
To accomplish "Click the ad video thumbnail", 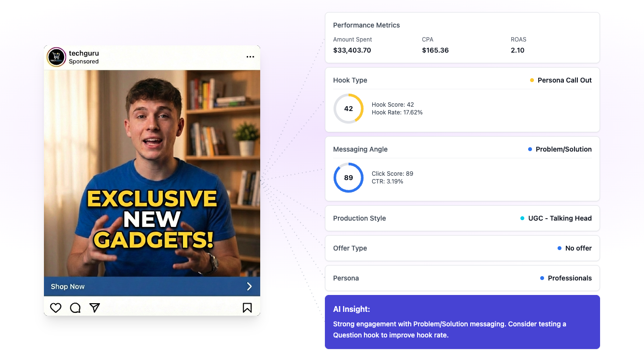I will click(x=152, y=173).
